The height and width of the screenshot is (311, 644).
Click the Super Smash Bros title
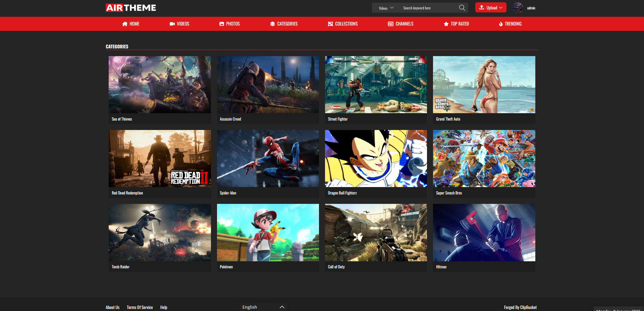tap(449, 193)
